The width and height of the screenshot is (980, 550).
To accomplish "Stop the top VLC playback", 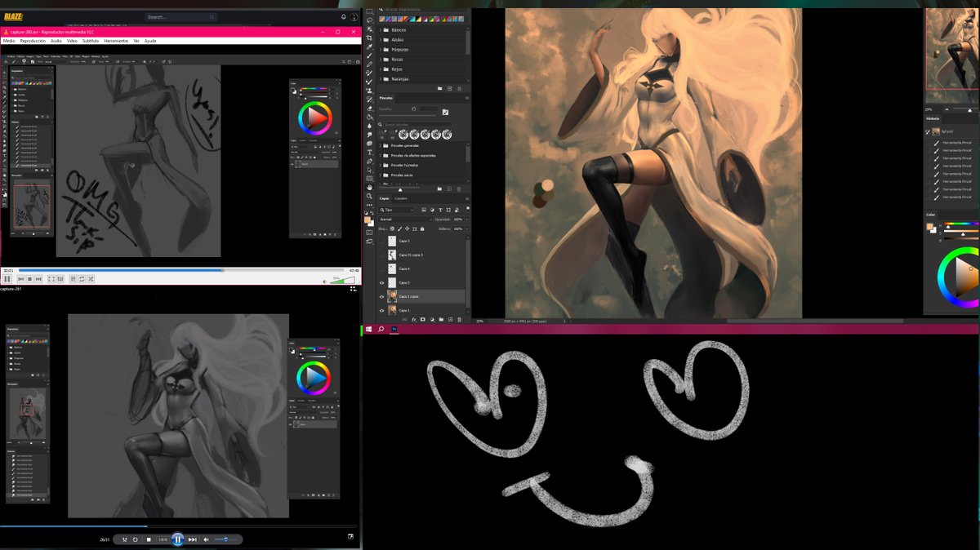I will 29,279.
